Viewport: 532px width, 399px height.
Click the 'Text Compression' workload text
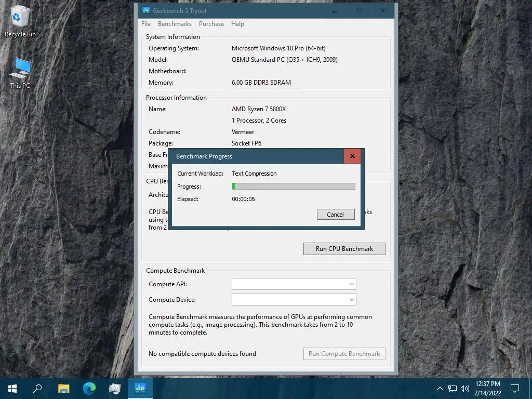[254, 174]
